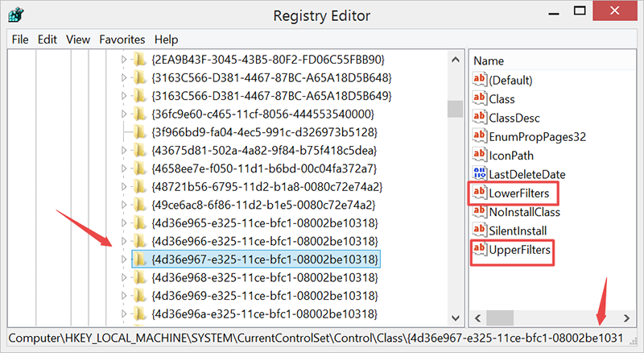The width and height of the screenshot is (644, 353).
Task: Click the status bar registry path
Action: [316, 338]
